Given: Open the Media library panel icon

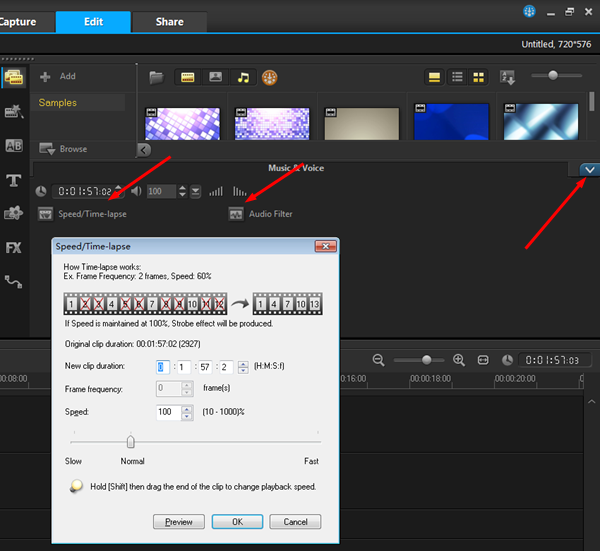Looking at the screenshot, I should pos(14,77).
